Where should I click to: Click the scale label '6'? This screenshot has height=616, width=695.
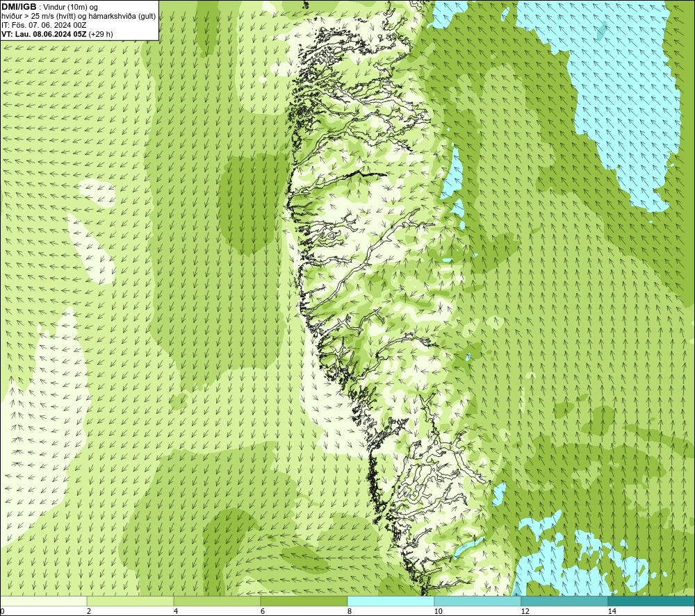263,611
